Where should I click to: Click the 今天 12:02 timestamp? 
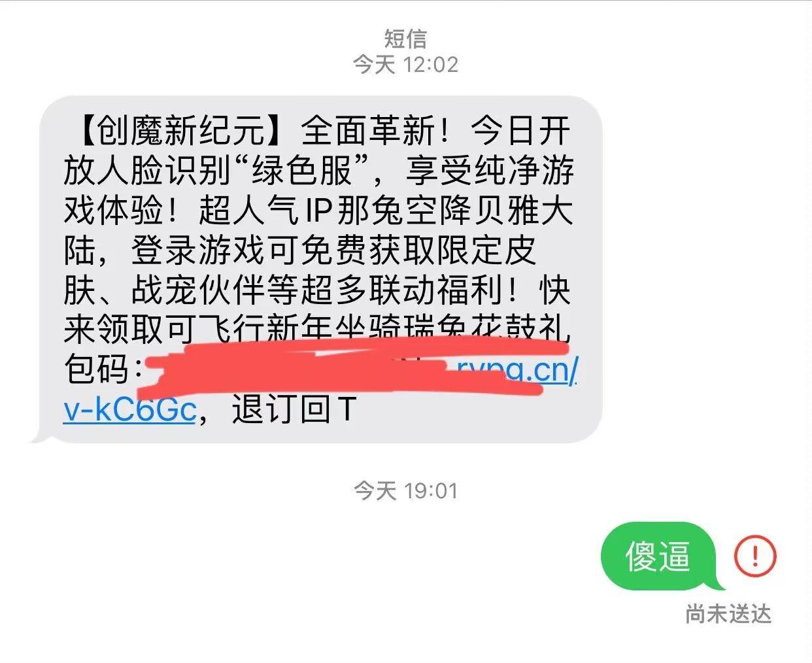click(x=405, y=64)
